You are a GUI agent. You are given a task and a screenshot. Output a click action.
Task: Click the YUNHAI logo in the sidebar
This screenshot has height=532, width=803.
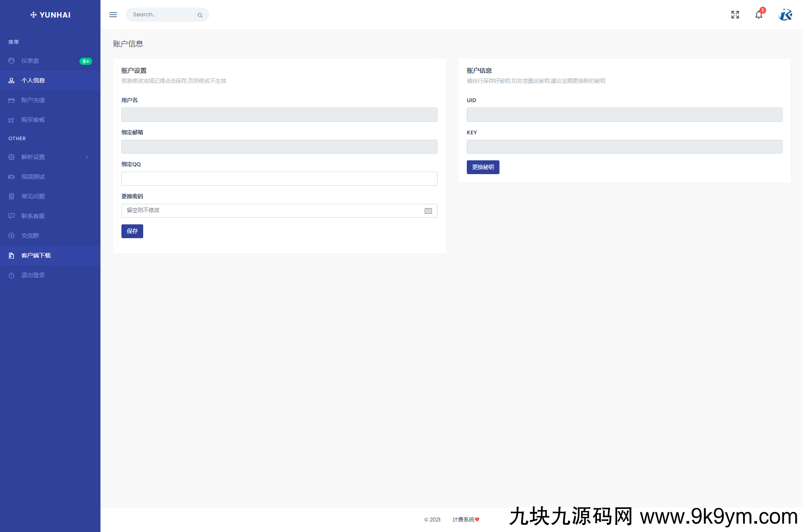click(x=50, y=15)
